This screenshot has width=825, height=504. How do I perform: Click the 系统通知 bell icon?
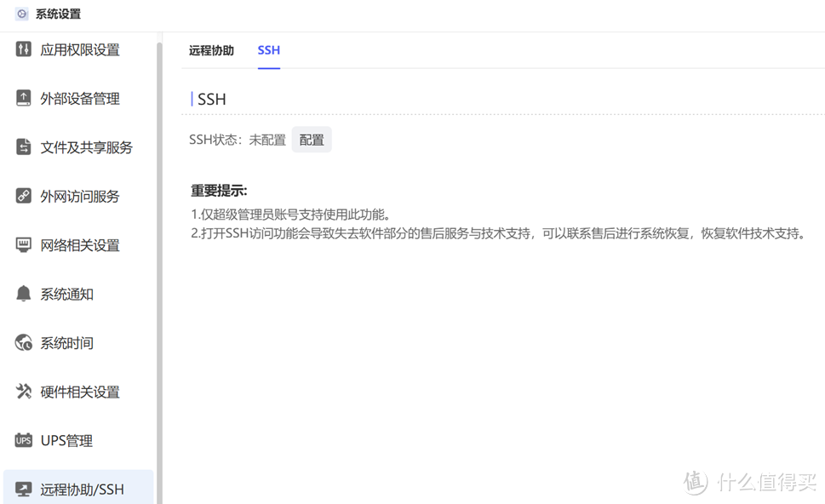click(24, 294)
